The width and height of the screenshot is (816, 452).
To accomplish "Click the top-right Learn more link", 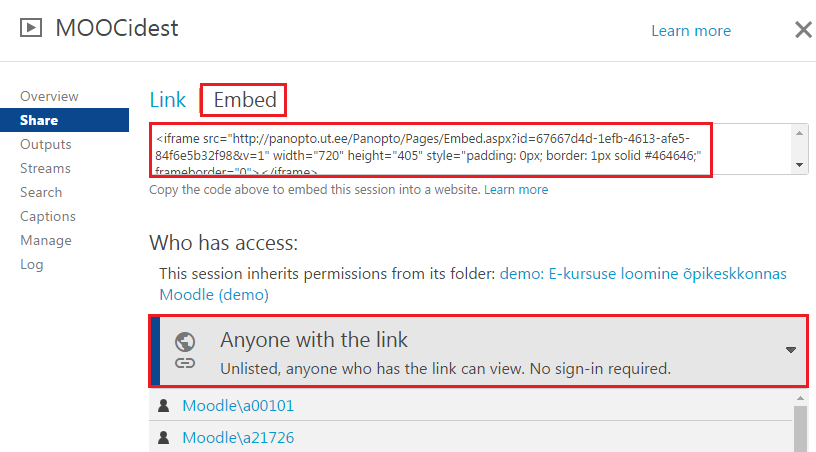I will pyautogui.click(x=690, y=31).
